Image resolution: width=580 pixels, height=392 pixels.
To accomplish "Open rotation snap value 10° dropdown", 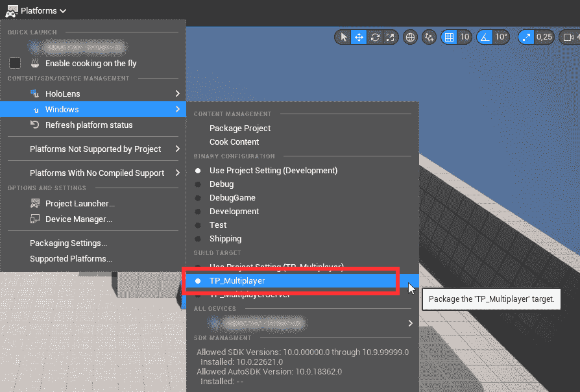I will pyautogui.click(x=501, y=37).
